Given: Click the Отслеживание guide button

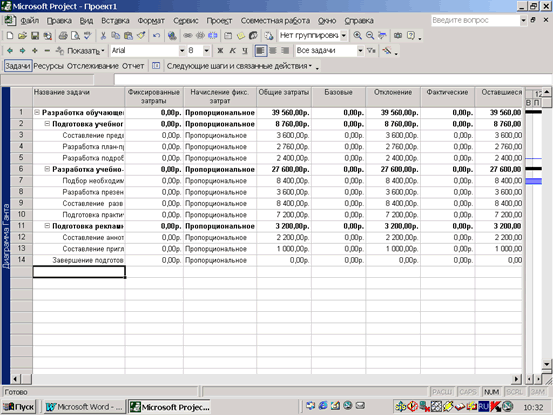Looking at the screenshot, I should 93,66.
